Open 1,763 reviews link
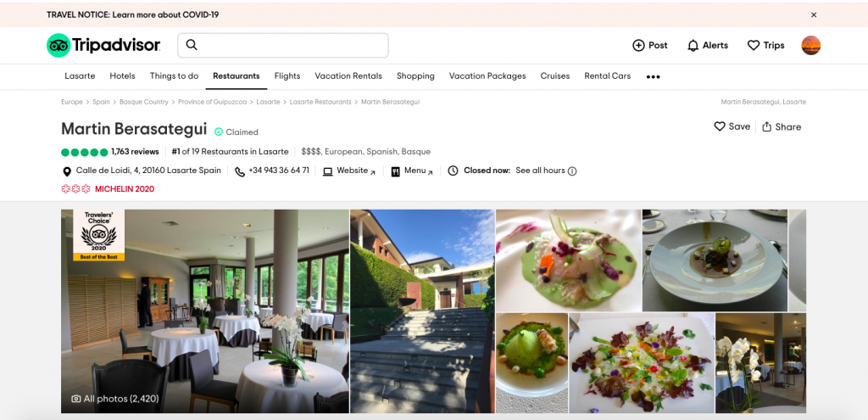Viewport: 868px width, 420px height. click(135, 152)
